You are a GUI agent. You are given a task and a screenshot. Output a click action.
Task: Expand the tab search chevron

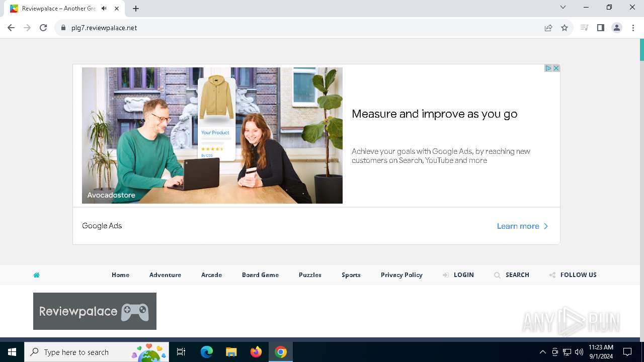[563, 7]
